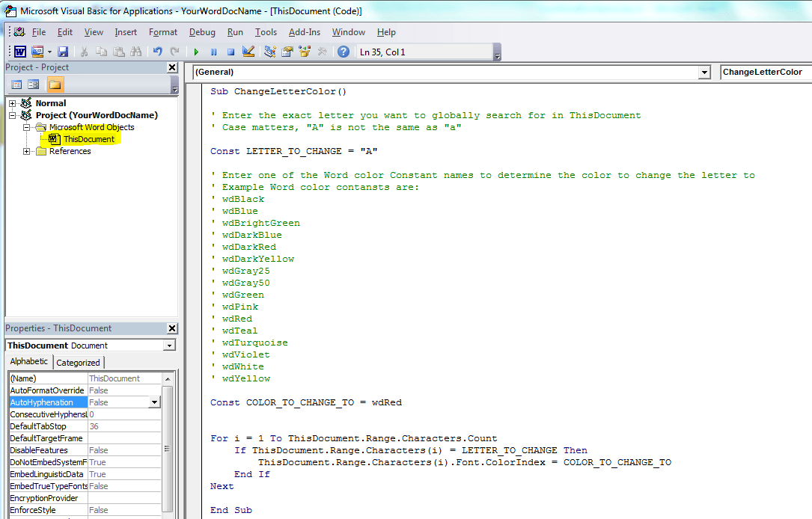
Task: Click the Reset stop icon
Action: pos(231,52)
